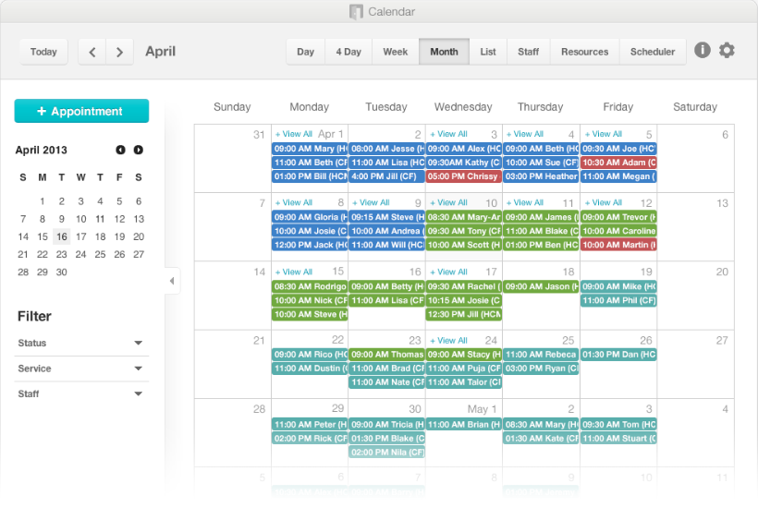Click View All for Thursday April 4
This screenshot has height=532, width=758.
click(x=525, y=134)
